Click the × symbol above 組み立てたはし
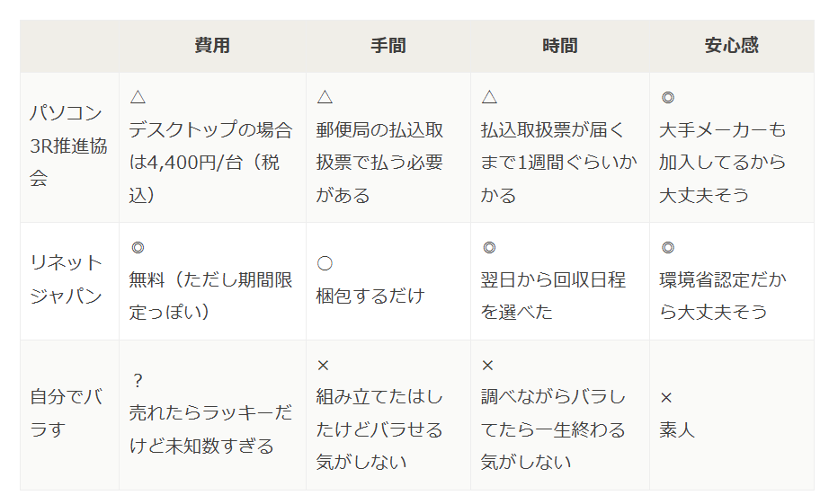This screenshot has height=504, width=829. (x=325, y=364)
